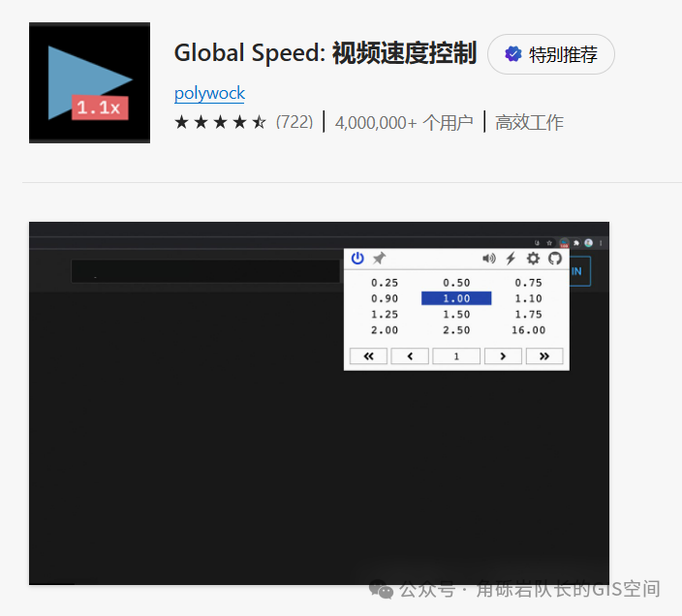Screen dimensions: 682x616
Task: Select speed preset 16.00
Action: click(x=528, y=330)
